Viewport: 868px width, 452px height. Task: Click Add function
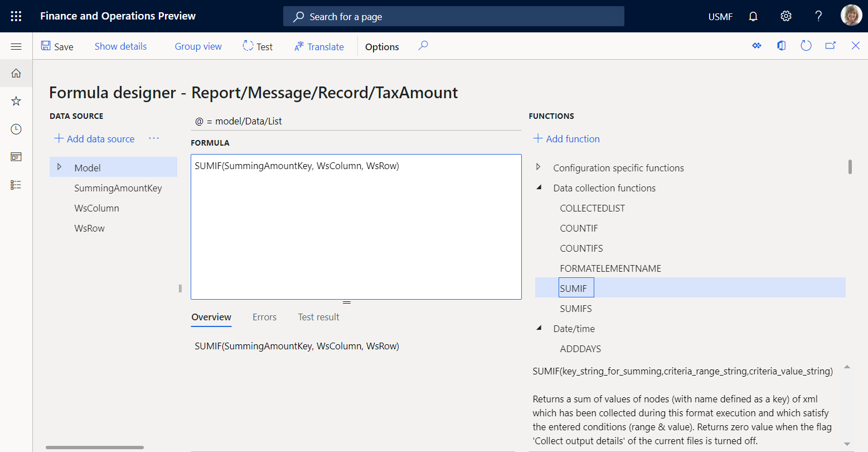(x=566, y=138)
